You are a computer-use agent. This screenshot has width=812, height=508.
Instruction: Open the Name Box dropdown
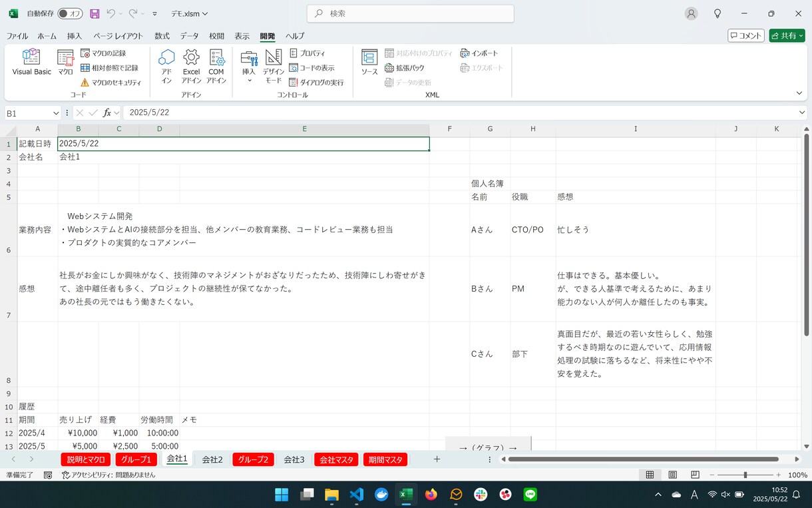[x=55, y=113]
